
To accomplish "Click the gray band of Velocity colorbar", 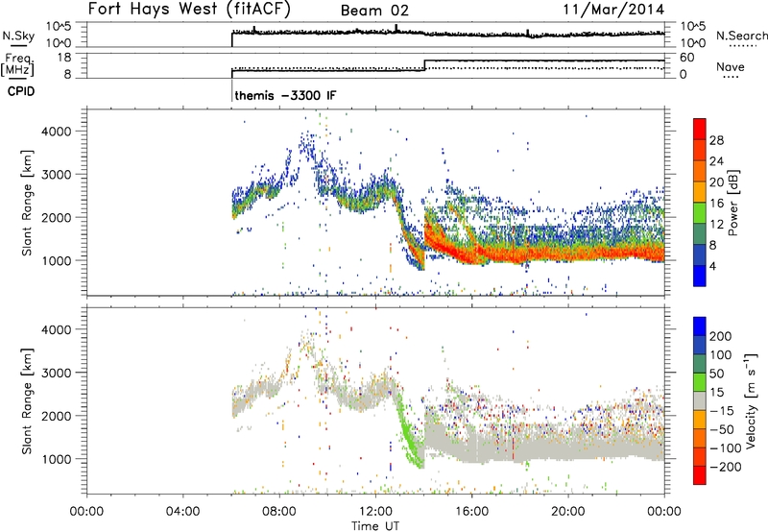I will click(700, 400).
